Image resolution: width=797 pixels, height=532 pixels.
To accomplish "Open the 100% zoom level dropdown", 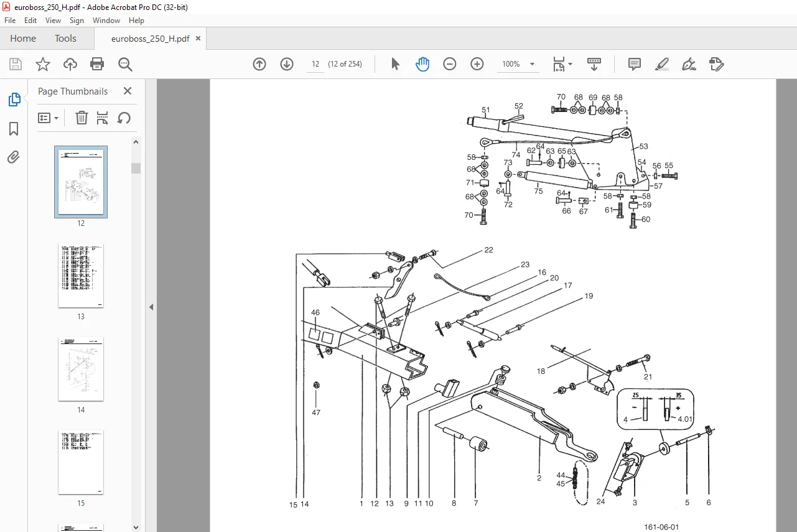I will (x=518, y=64).
